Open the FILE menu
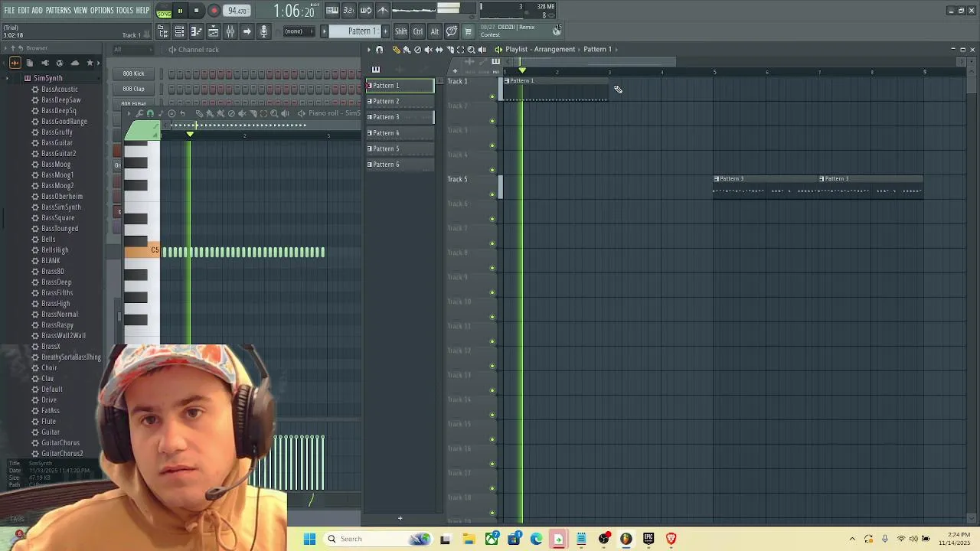The image size is (980, 551). tap(10, 10)
